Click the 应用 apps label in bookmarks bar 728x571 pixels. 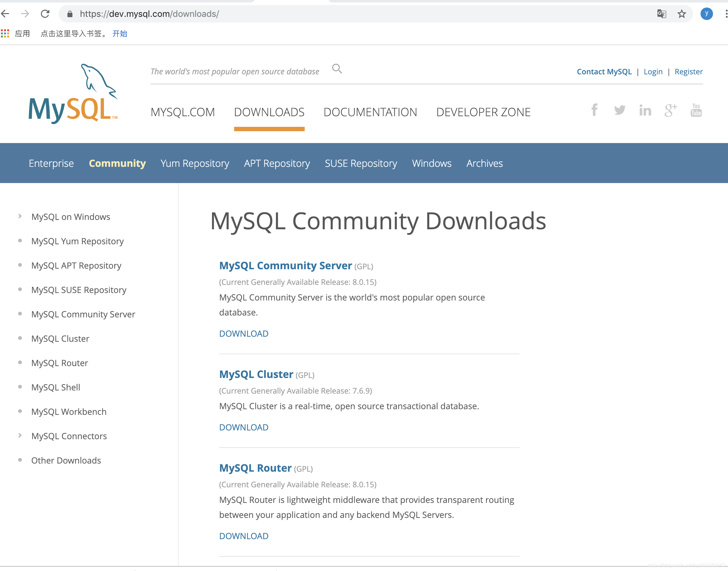22,33
